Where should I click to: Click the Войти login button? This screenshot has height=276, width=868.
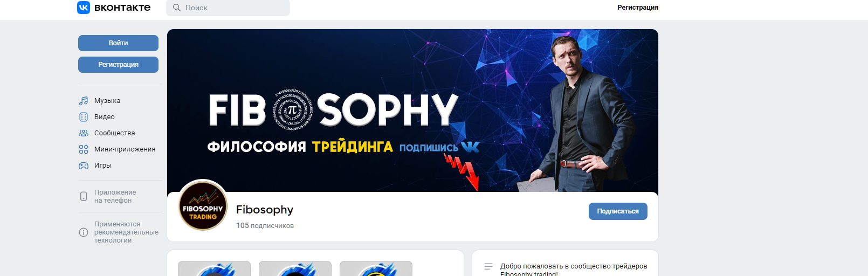coord(118,43)
